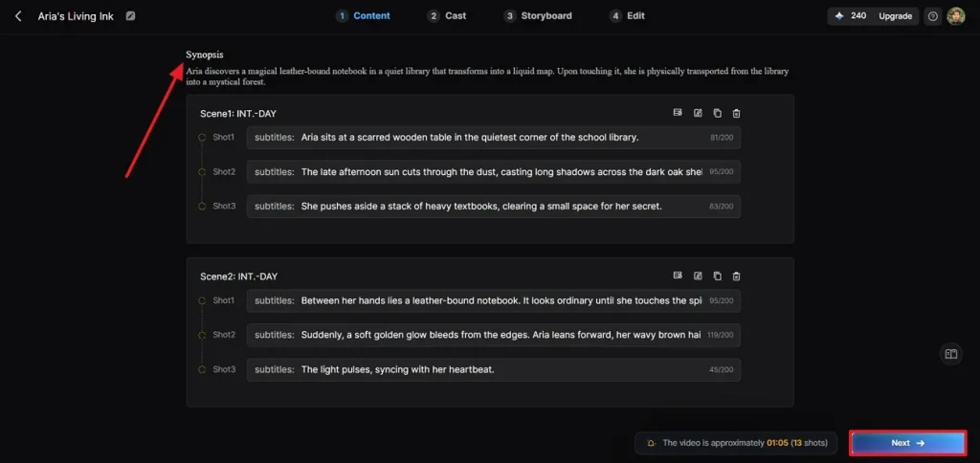Delete Scene1 with the trash icon
Image resolution: width=980 pixels, height=463 pixels.
coord(736,113)
